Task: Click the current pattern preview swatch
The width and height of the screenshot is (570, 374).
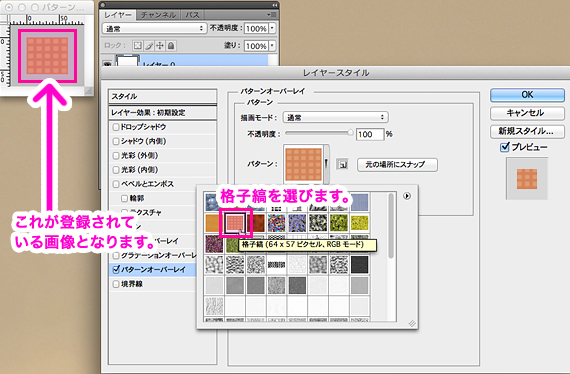Action: (304, 164)
